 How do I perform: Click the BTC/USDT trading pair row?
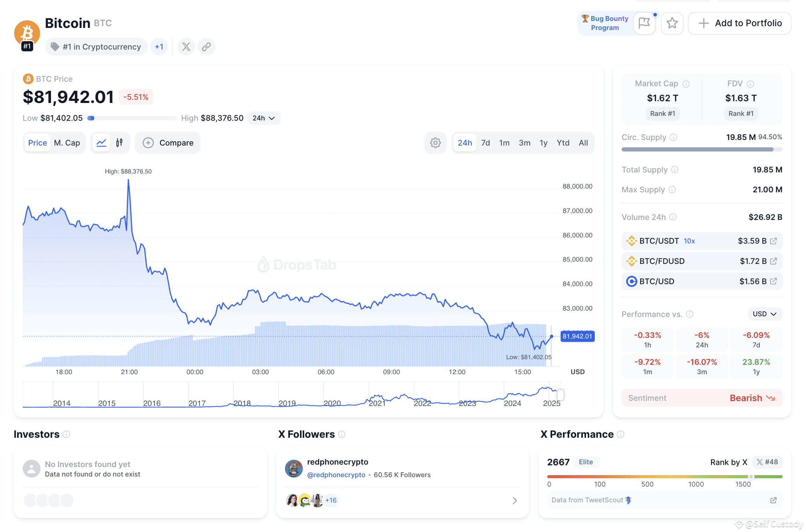point(702,241)
